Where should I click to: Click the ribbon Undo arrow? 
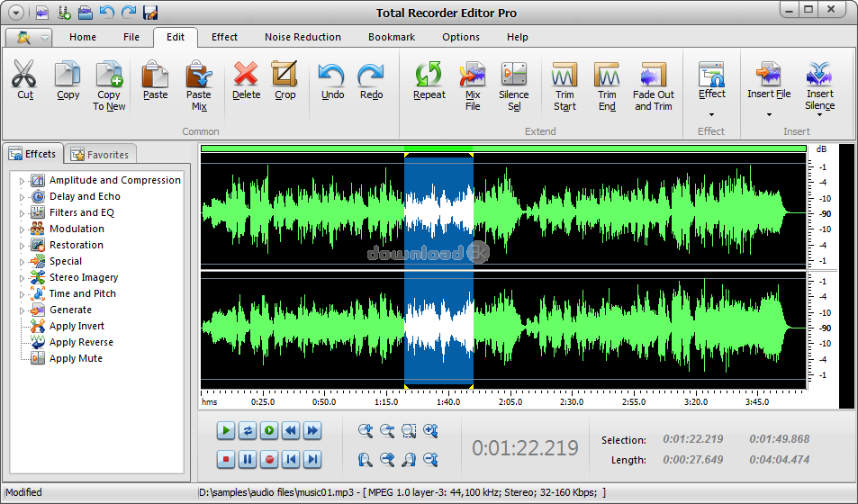331,75
